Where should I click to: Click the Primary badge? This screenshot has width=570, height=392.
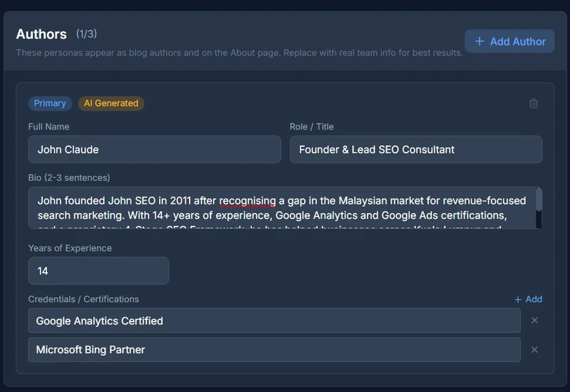(x=50, y=103)
